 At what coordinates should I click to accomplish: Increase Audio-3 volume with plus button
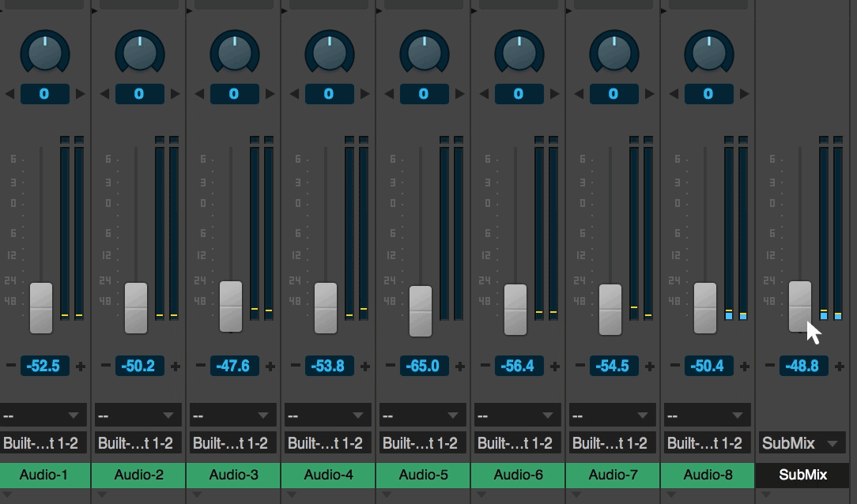[x=270, y=367]
